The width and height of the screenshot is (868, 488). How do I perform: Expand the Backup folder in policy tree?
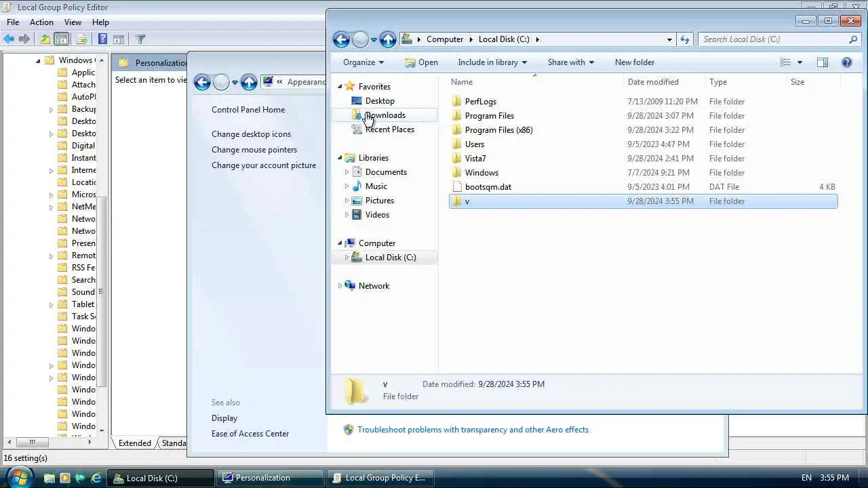tap(51, 109)
